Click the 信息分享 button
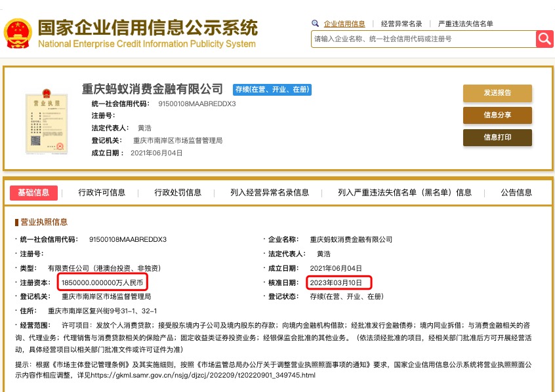The width and height of the screenshot is (555, 392). coord(497,115)
